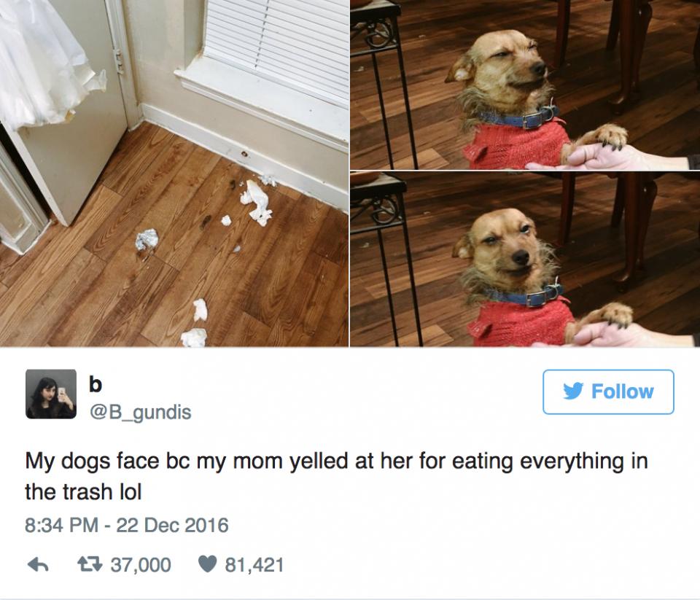Screen dimensions: 700x600
Task: Click the reply arrow icon
Action: [x=38, y=565]
